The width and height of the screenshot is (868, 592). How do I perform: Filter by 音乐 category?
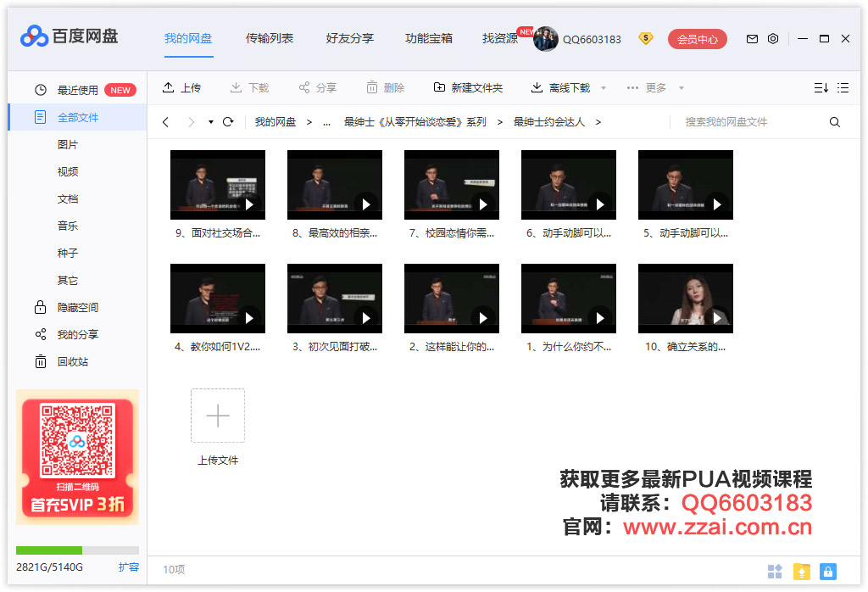click(68, 226)
